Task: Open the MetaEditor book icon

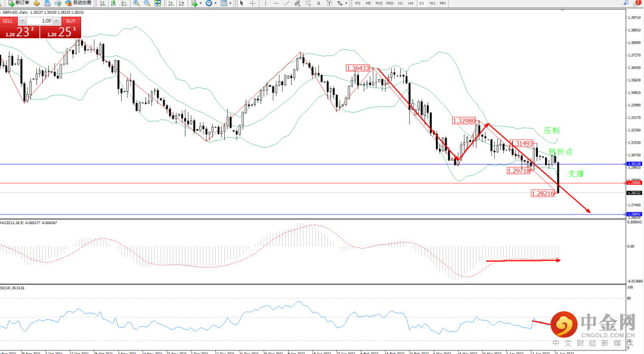Action: click(x=36, y=3)
